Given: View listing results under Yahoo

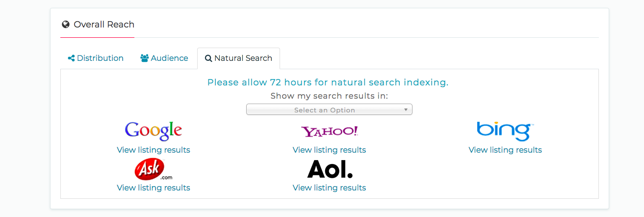Looking at the screenshot, I should [330, 150].
